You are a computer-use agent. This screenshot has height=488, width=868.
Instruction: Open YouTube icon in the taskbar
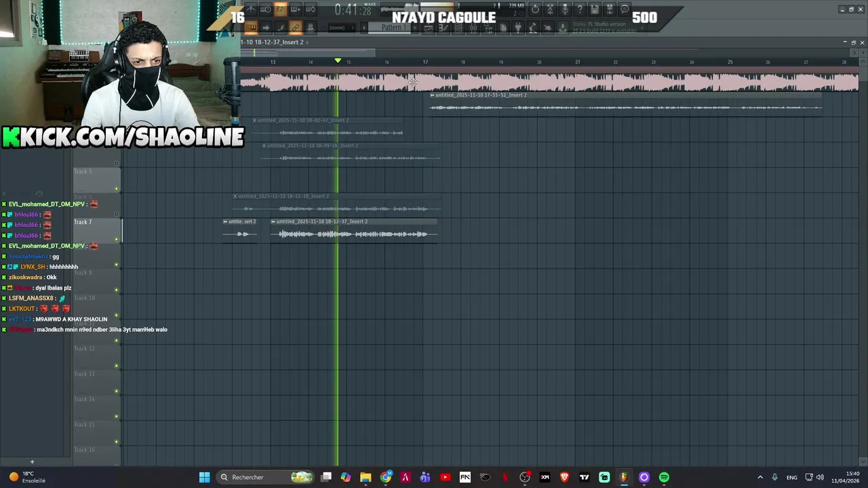click(x=445, y=477)
